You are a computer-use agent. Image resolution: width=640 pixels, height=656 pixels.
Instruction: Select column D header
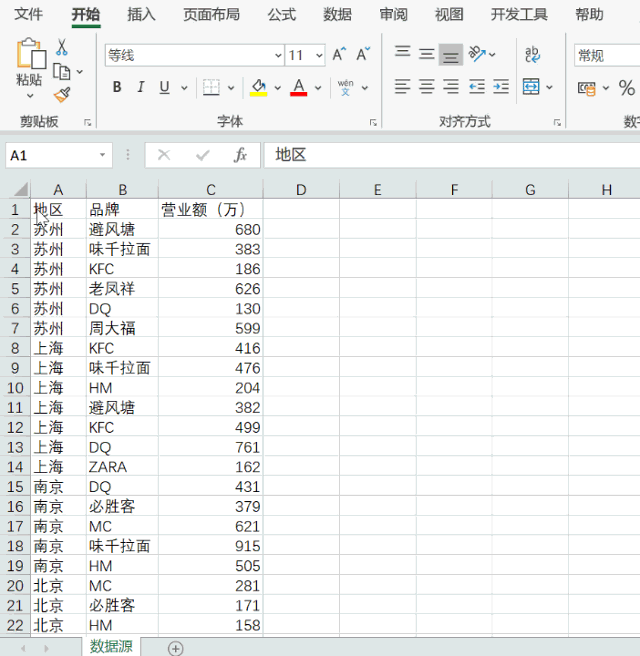pos(301,190)
